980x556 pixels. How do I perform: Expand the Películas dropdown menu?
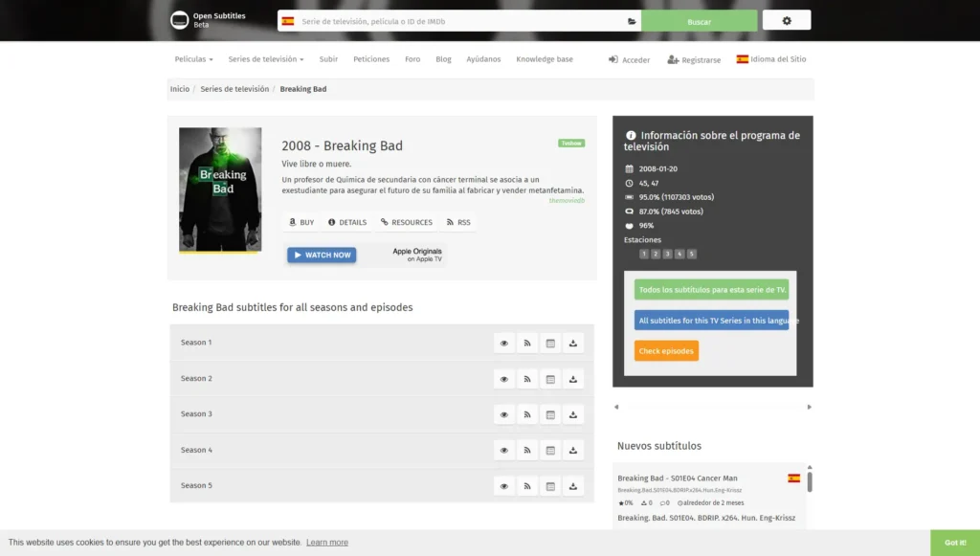193,59
